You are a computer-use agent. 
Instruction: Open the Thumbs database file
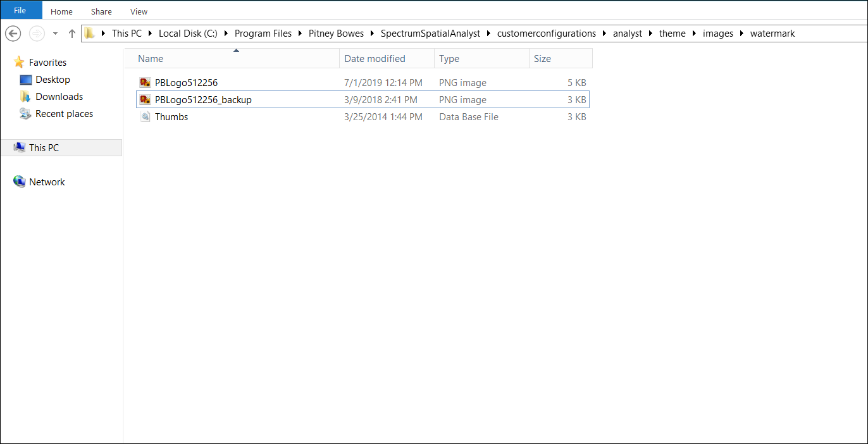point(171,116)
